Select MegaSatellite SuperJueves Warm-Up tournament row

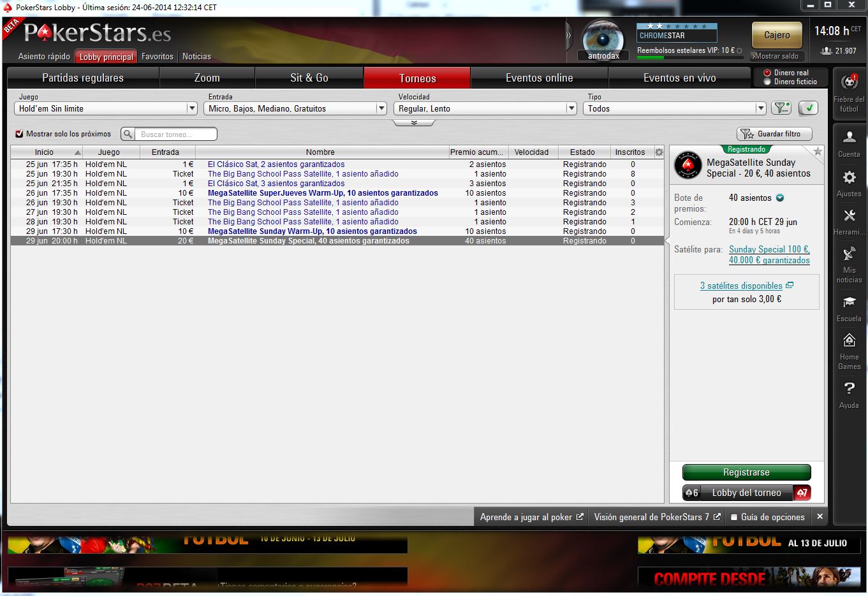(337, 193)
